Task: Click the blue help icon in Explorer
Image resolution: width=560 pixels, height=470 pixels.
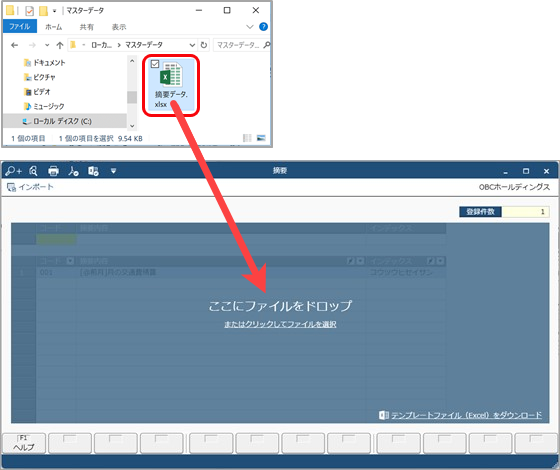Action: point(263,27)
